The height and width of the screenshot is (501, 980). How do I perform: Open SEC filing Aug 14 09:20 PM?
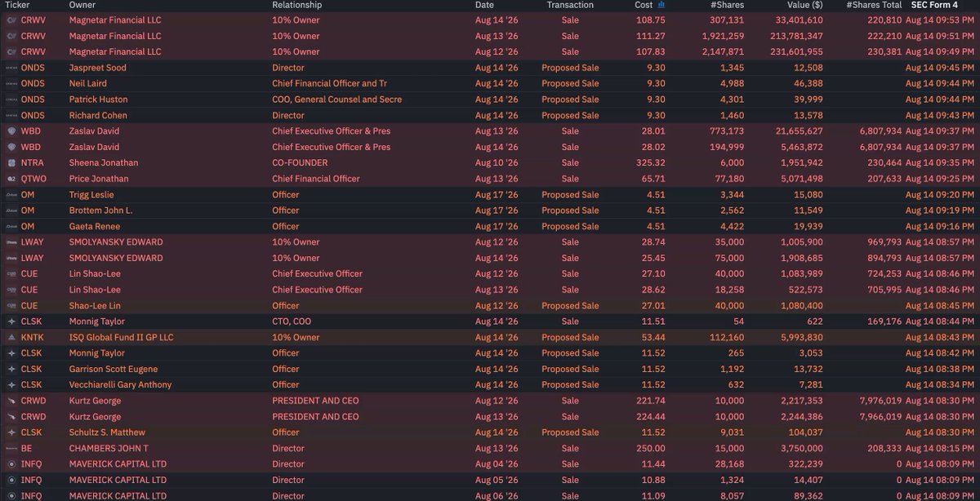click(x=939, y=195)
